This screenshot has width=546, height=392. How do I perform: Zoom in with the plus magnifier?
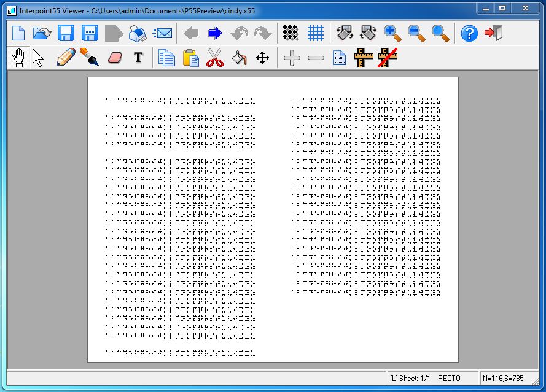pyautogui.click(x=392, y=33)
